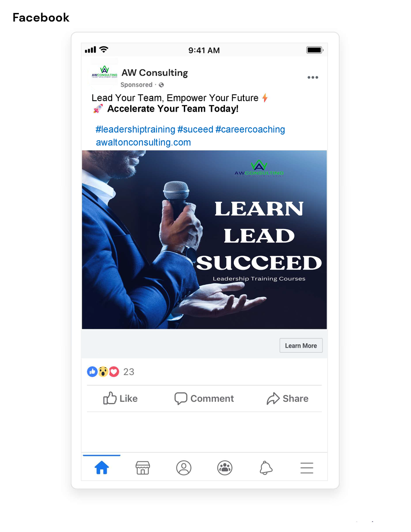Click the AW Consulting page logo
This screenshot has height=532, width=411.
[x=105, y=72]
